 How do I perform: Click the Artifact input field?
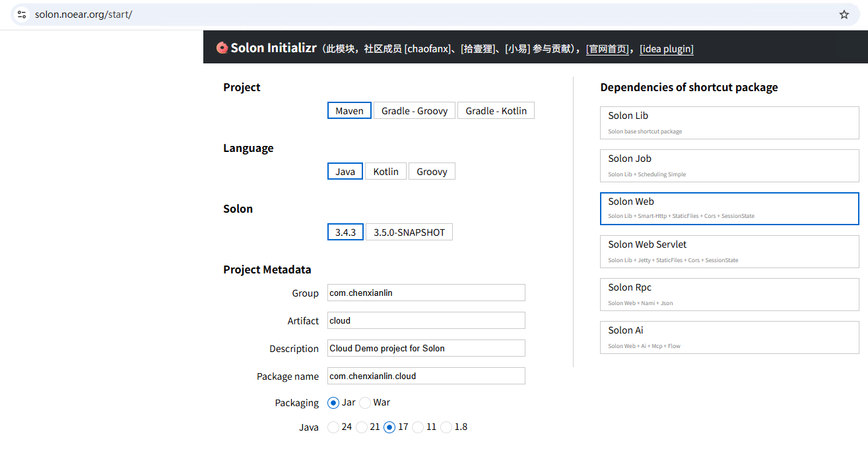[x=426, y=320]
